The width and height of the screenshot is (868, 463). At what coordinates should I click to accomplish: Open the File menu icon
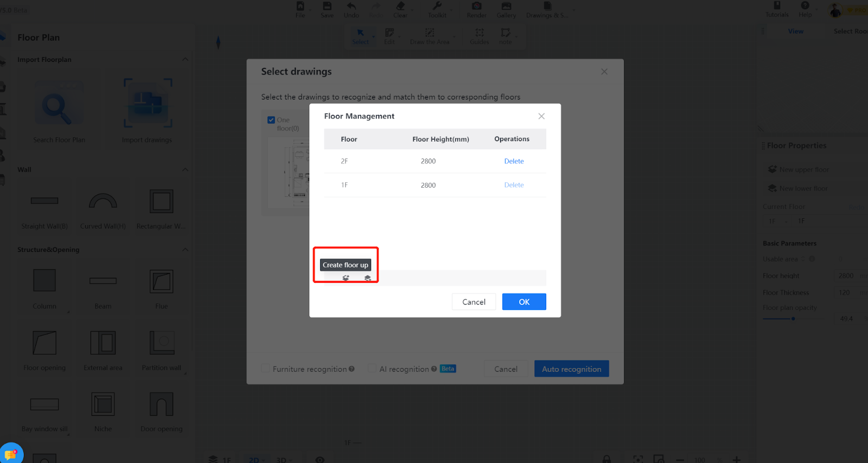[x=300, y=6]
